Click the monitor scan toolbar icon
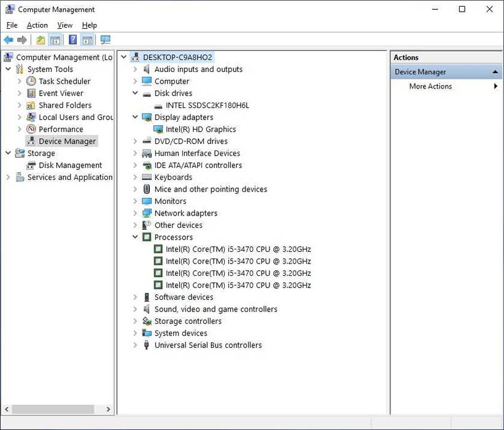The width and height of the screenshot is (504, 430). (106, 39)
